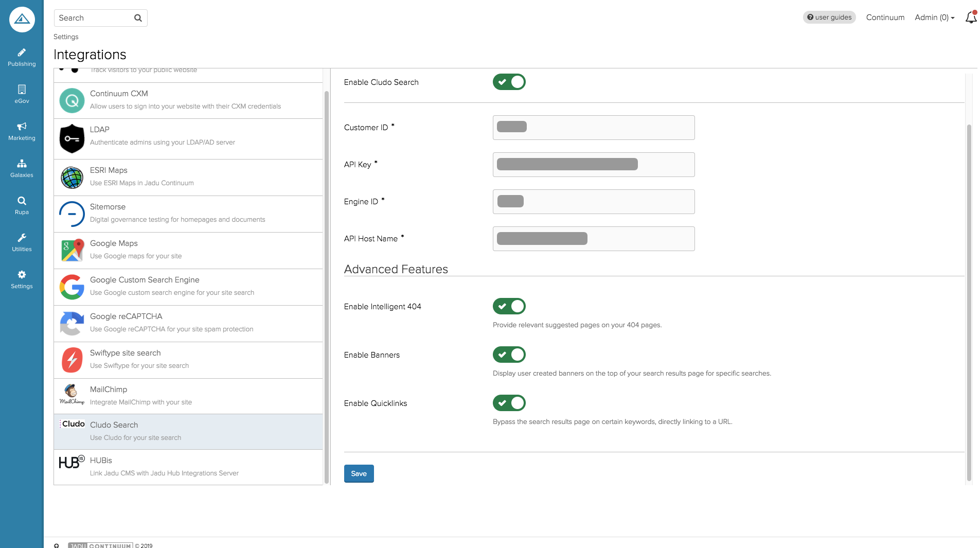The height and width of the screenshot is (548, 980).
Task: Toggle the Enable Banners switch
Action: click(x=509, y=355)
